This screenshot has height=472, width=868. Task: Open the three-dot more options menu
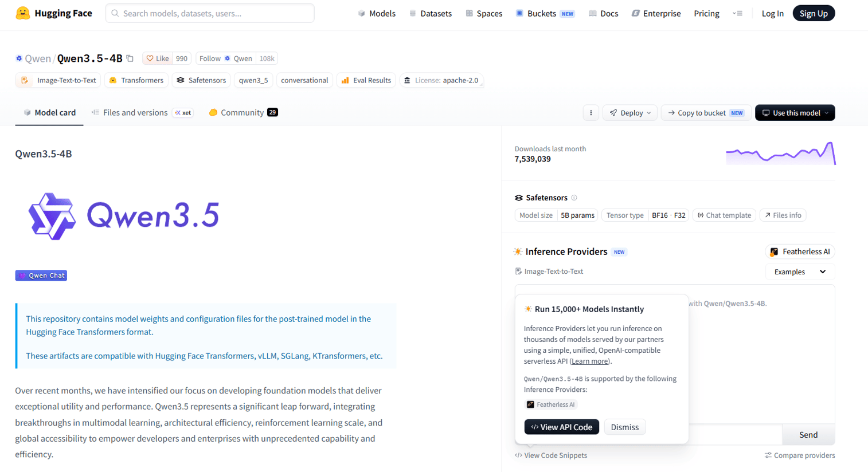(x=591, y=113)
